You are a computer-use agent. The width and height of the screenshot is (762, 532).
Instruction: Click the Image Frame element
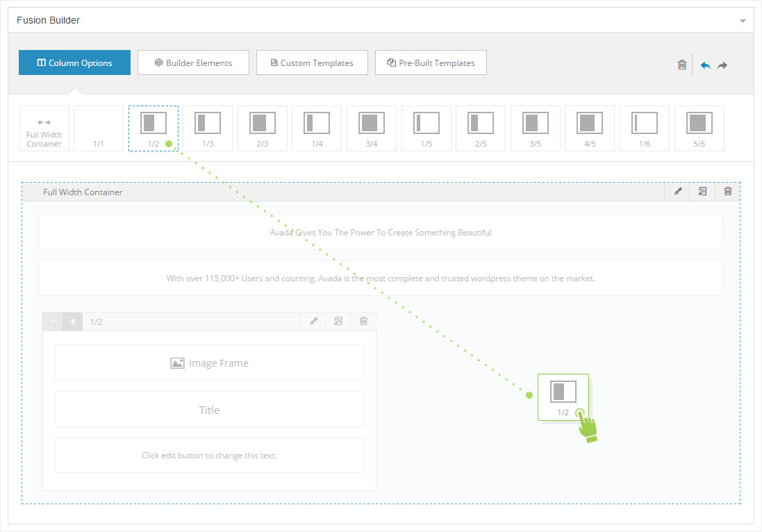209,363
